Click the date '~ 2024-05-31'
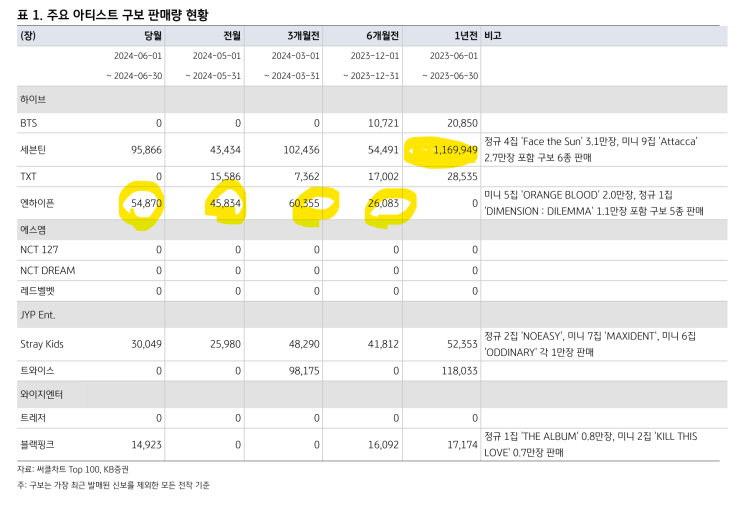Screen dimensions: 743x513 coord(213,76)
